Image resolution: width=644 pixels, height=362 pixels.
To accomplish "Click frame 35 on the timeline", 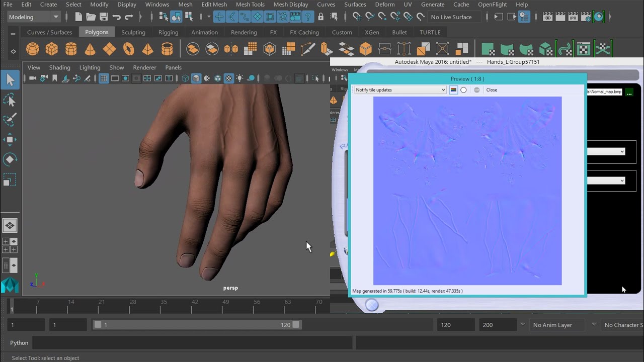I will 164,306.
